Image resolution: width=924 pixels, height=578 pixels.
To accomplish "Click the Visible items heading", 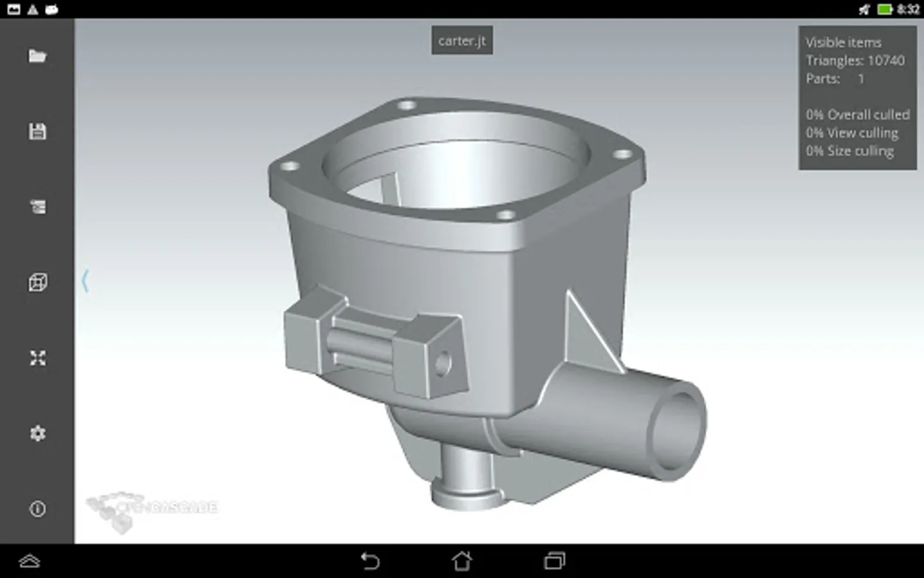I will click(843, 42).
